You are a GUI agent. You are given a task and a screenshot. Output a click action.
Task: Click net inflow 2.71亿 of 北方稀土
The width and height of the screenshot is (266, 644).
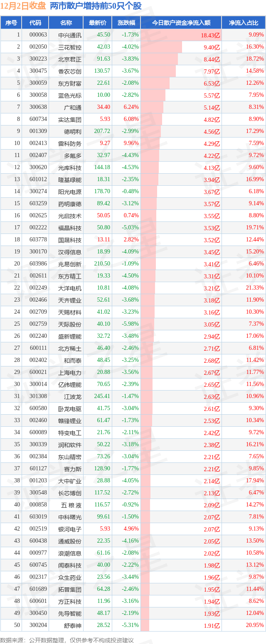(211, 349)
